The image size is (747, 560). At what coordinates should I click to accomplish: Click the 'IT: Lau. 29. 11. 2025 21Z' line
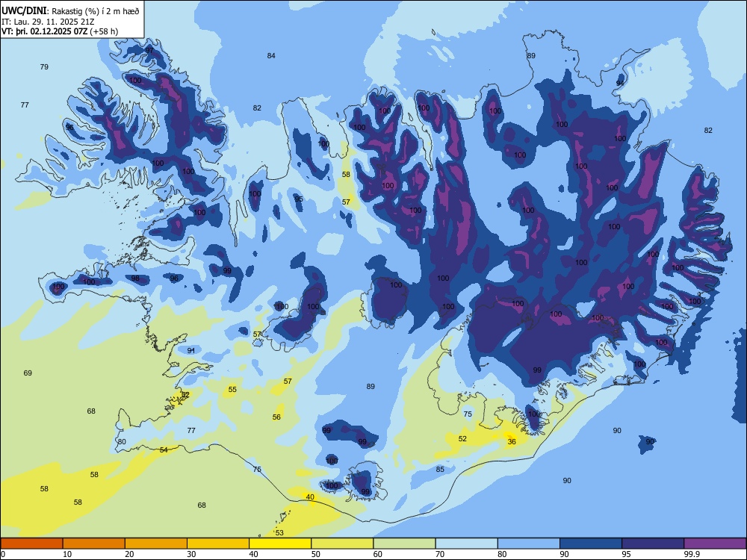[43, 22]
